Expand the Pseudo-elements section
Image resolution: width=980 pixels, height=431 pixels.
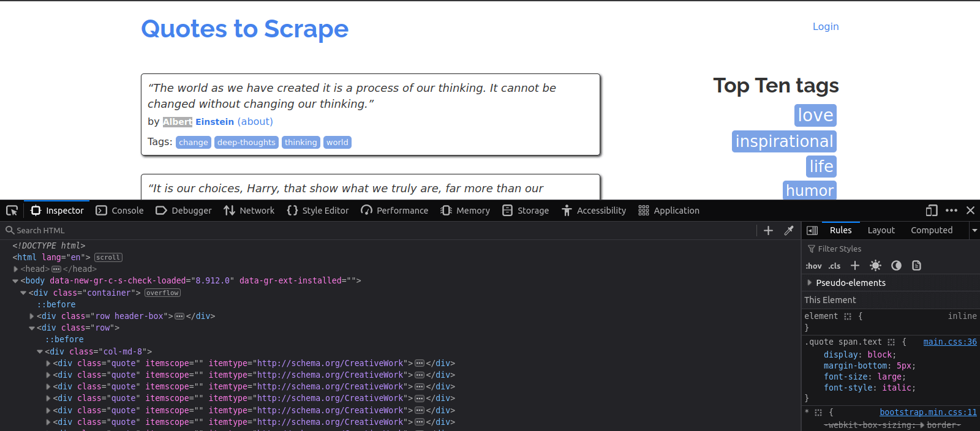coord(810,283)
